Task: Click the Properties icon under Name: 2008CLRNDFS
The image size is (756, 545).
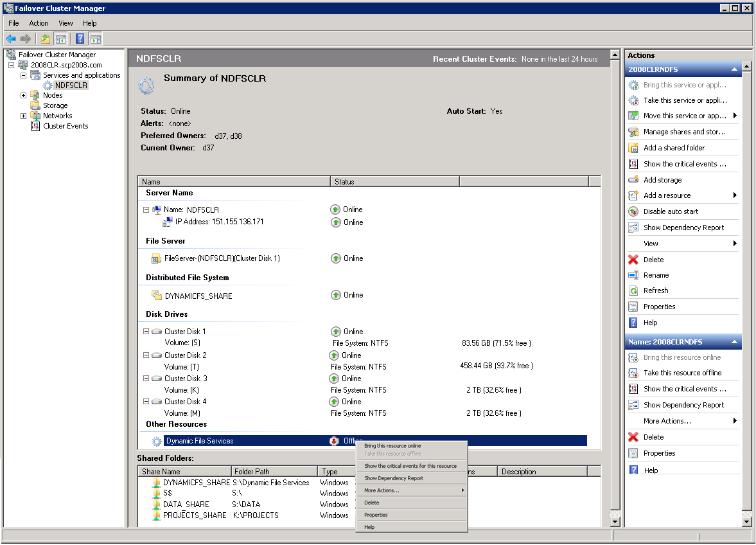Action: tap(633, 453)
